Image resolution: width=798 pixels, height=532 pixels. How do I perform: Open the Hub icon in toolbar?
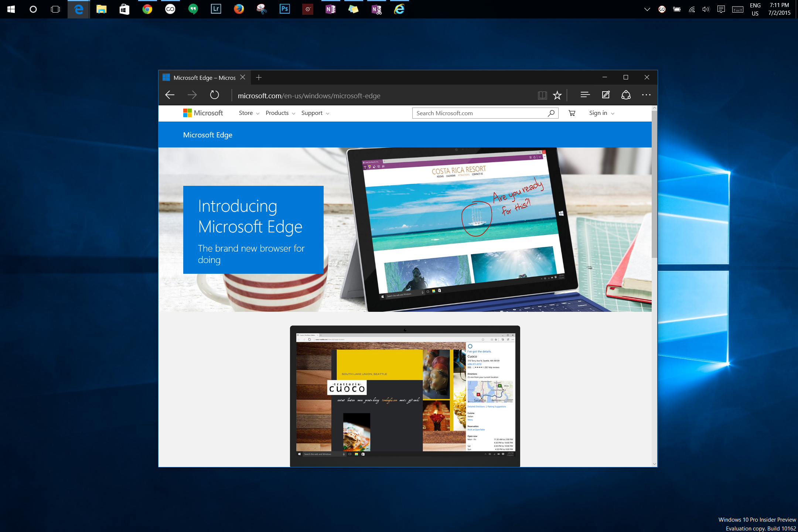pos(585,95)
